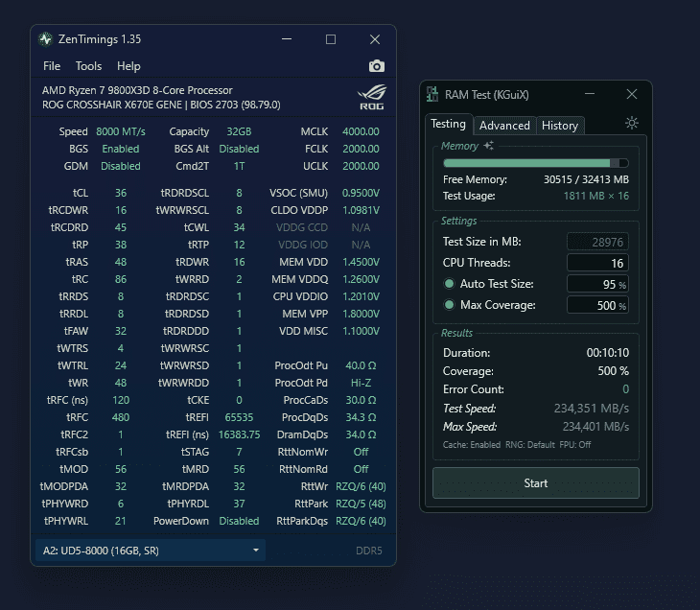Image resolution: width=700 pixels, height=610 pixels.
Task: Click the ProcOdt Pd value Hi-Z
Action: tap(361, 383)
